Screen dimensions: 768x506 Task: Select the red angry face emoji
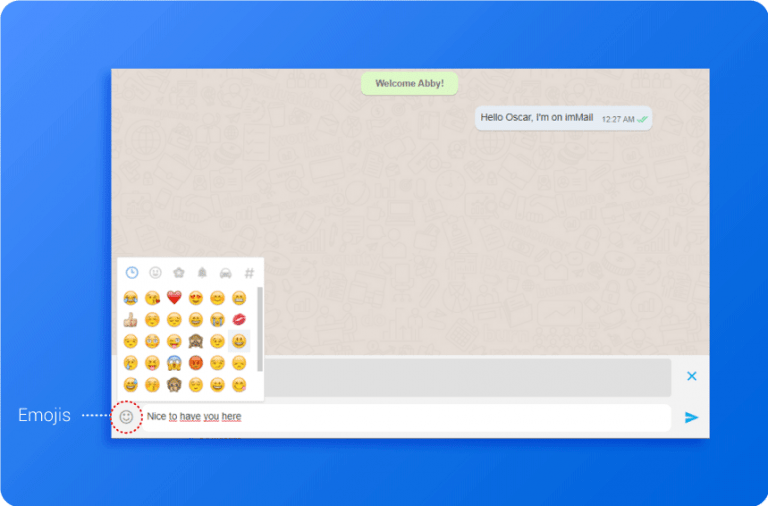[x=195, y=363]
